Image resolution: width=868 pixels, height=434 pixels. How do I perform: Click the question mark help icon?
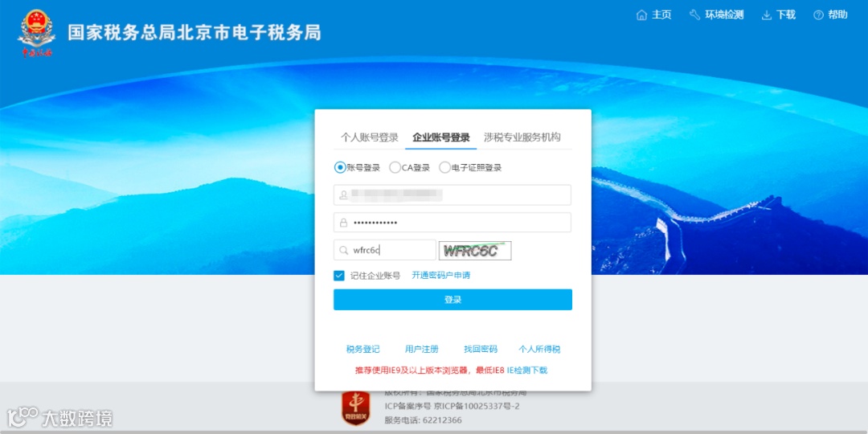pyautogui.click(x=818, y=15)
